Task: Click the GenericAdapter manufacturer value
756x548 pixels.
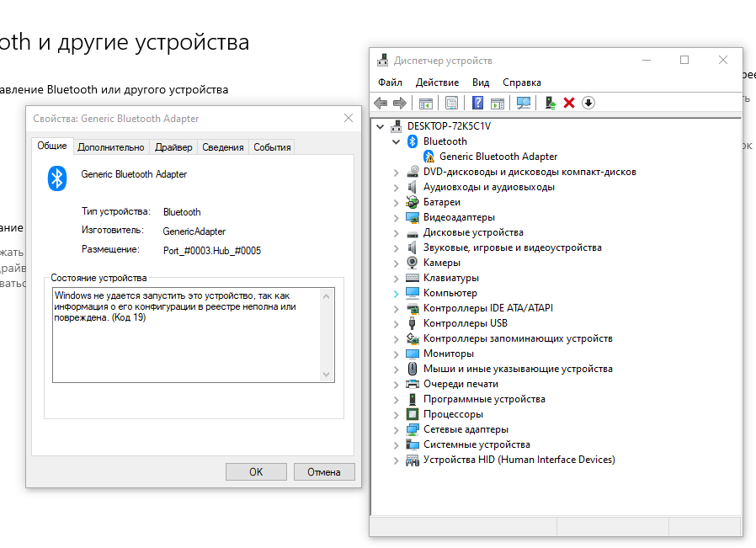Action: 194,231
